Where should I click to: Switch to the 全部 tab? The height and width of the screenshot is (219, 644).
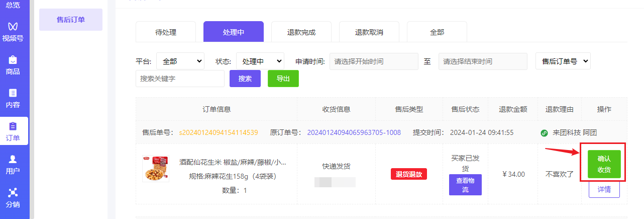[437, 32]
